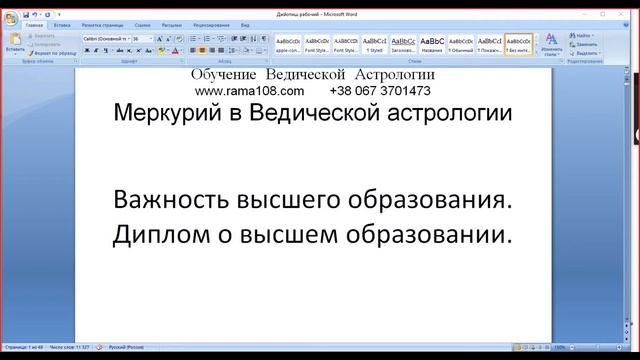Toggle subscript formatting
Image resolution: width=640 pixels, height=360 pixels.
click(129, 51)
